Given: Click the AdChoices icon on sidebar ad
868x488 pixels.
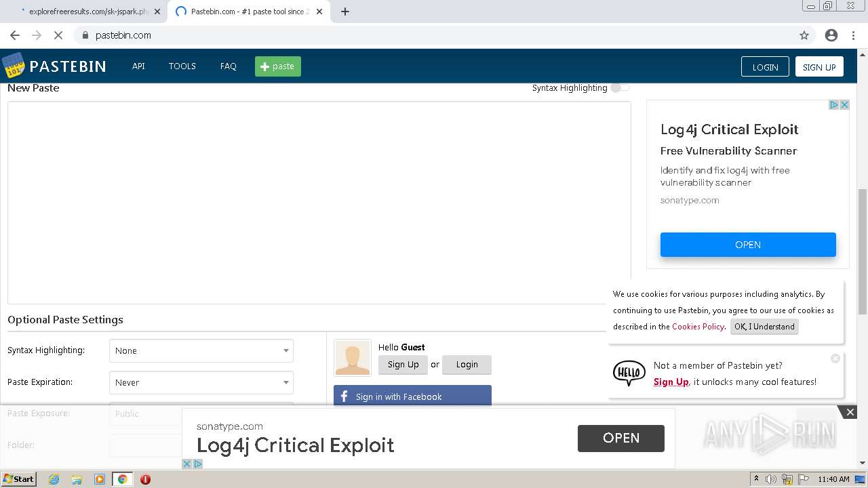Looking at the screenshot, I should click(x=835, y=104).
